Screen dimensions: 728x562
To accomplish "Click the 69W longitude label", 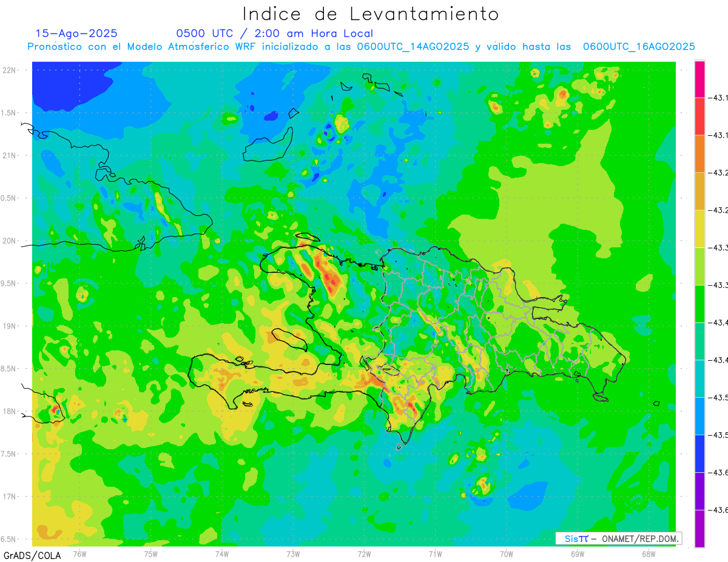I will [x=578, y=554].
